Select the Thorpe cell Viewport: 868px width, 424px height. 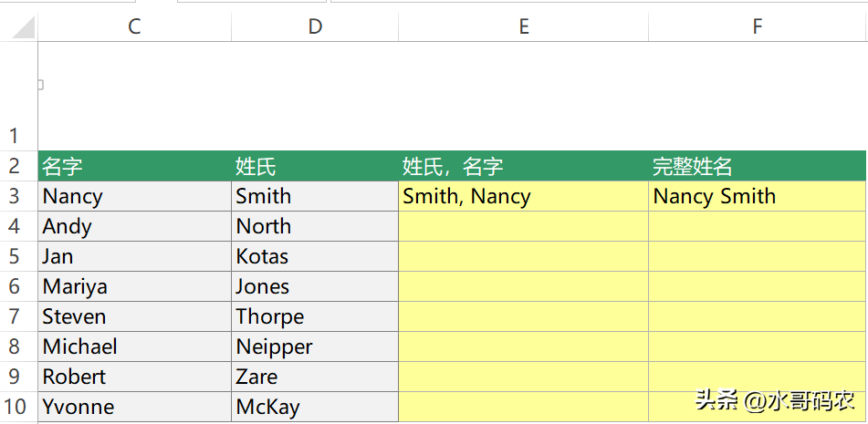click(x=315, y=316)
